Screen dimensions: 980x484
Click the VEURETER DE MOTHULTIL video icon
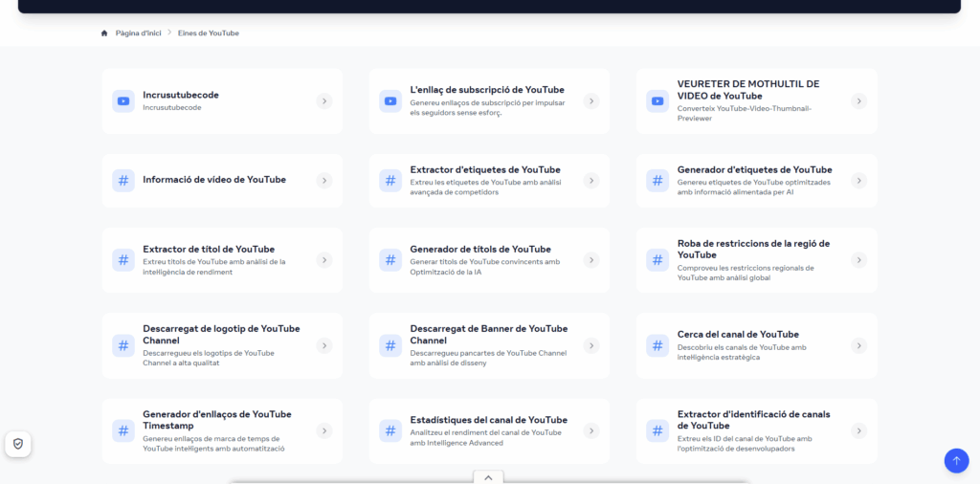(x=657, y=101)
